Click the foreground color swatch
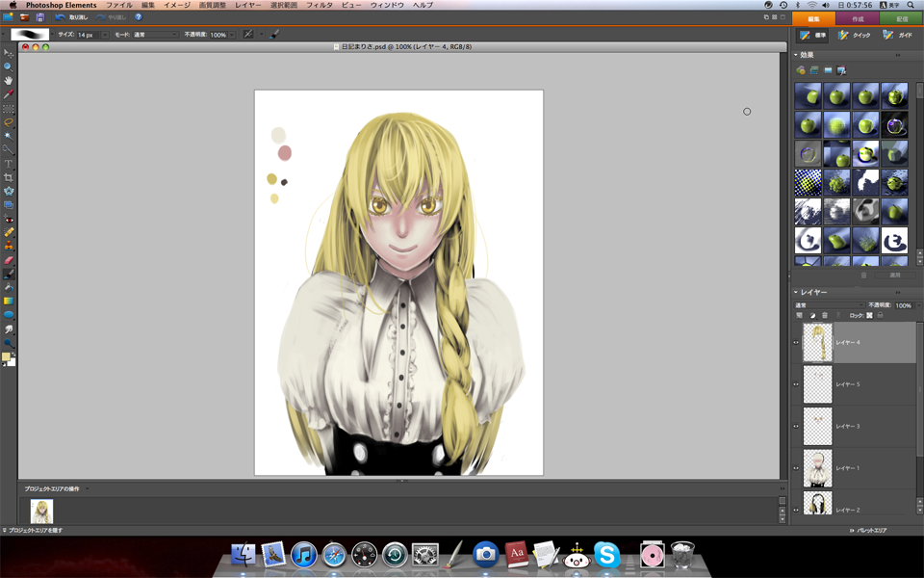The image size is (924, 578). tap(6, 356)
